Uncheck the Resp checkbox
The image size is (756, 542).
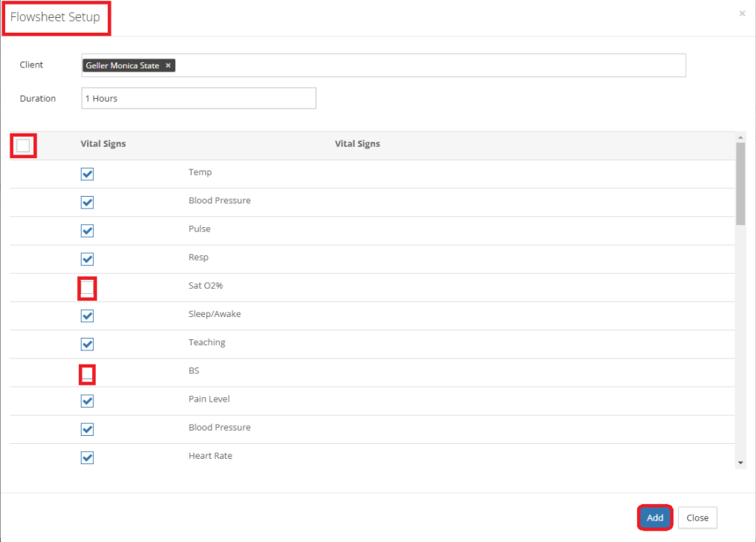click(x=87, y=258)
